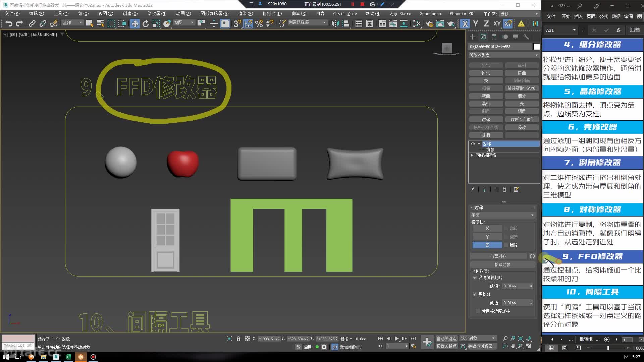Viewport: 644px width, 362px height.
Task: Activate the Unlink Selection tool
Action: coord(43,23)
